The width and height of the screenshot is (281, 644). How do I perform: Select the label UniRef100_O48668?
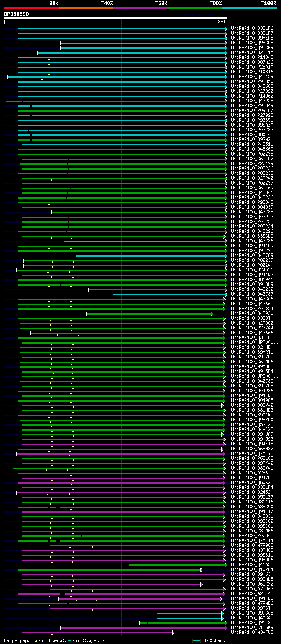point(252,87)
